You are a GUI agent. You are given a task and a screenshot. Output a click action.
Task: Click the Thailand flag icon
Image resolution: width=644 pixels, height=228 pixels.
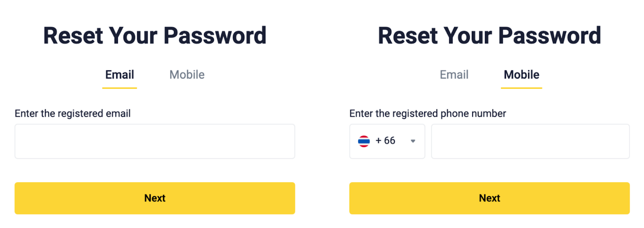coord(363,141)
